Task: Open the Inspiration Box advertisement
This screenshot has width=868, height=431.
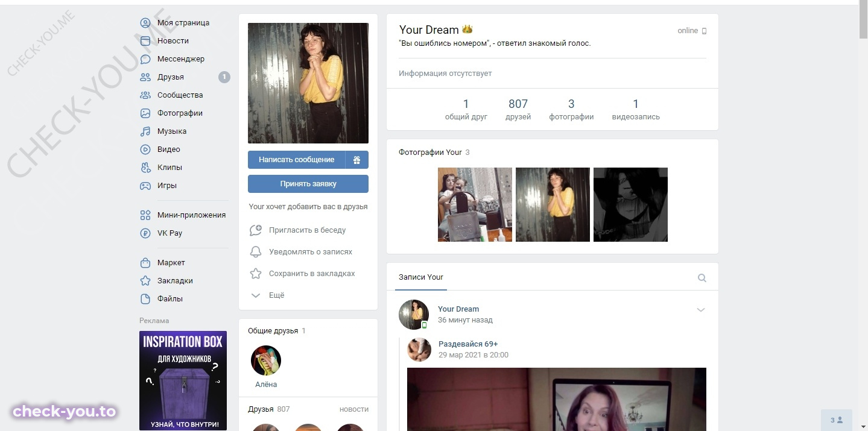Action: point(183,380)
